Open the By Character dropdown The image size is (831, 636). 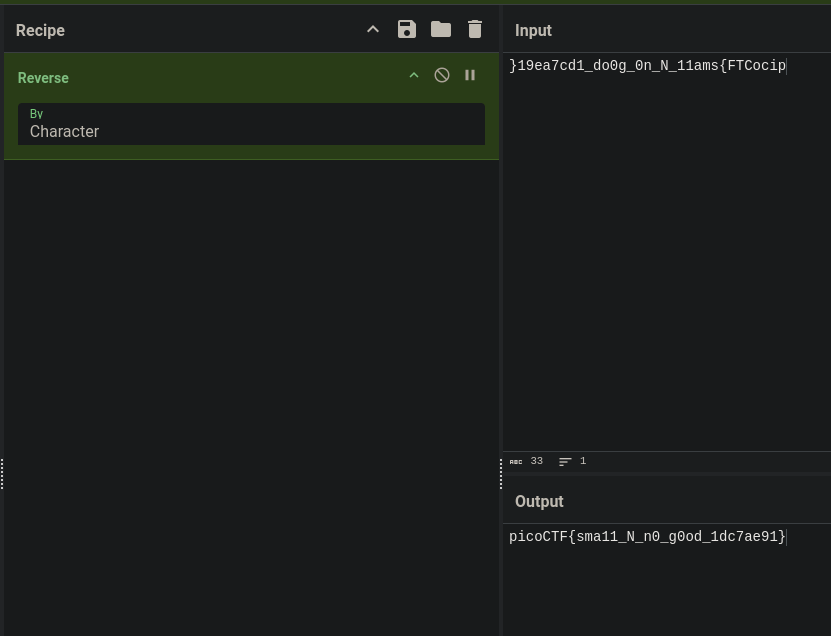tap(251, 124)
